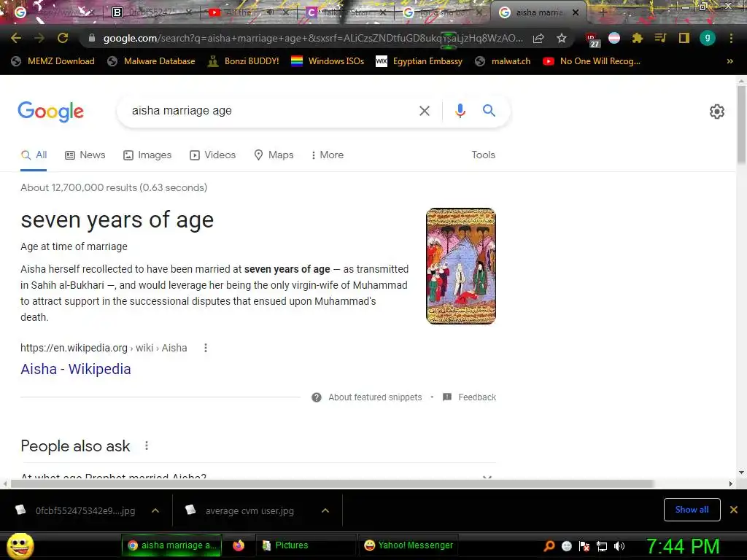Viewport: 747px width, 560px height.
Task: Open the smiley Start button
Action: click(x=20, y=545)
